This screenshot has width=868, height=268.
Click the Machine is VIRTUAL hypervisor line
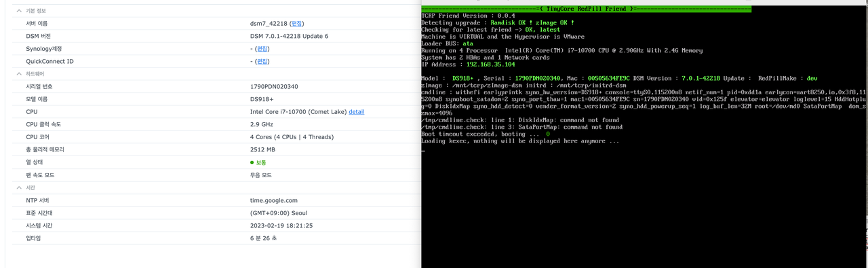[502, 37]
